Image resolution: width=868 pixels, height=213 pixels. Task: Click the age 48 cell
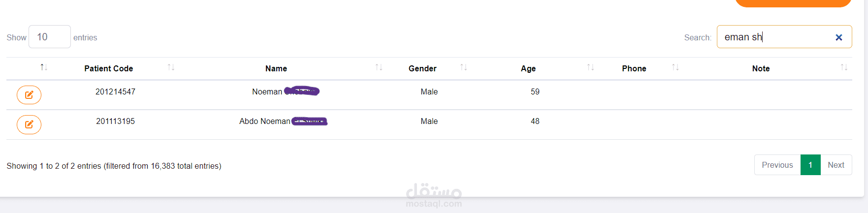535,122
